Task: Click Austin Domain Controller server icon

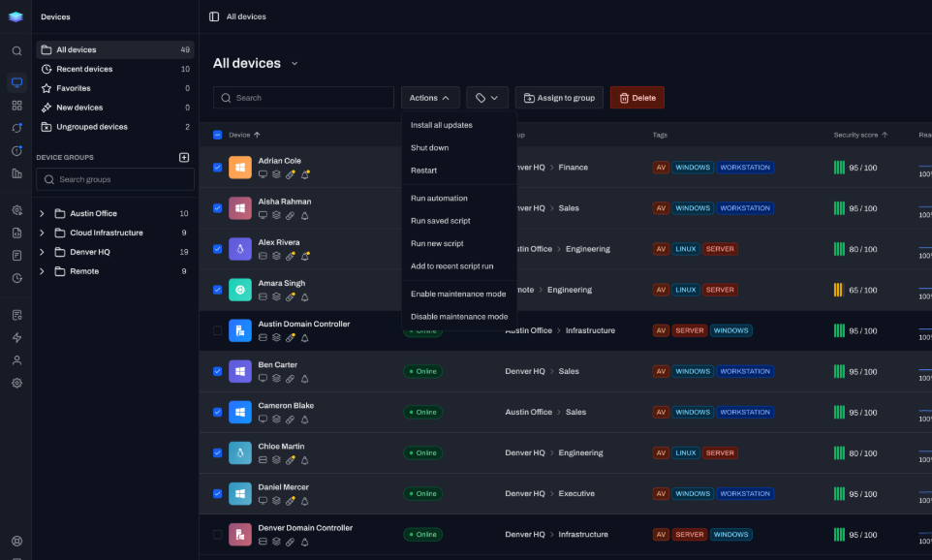Action: pyautogui.click(x=240, y=330)
